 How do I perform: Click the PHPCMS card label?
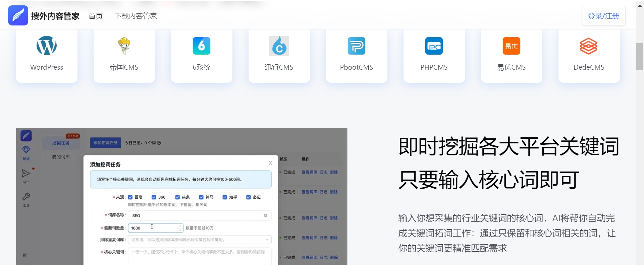434,67
